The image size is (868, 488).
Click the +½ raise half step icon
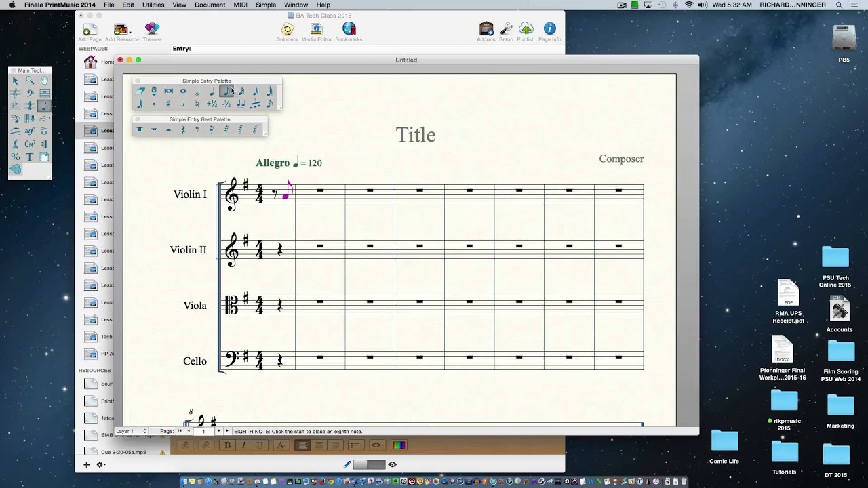(212, 104)
